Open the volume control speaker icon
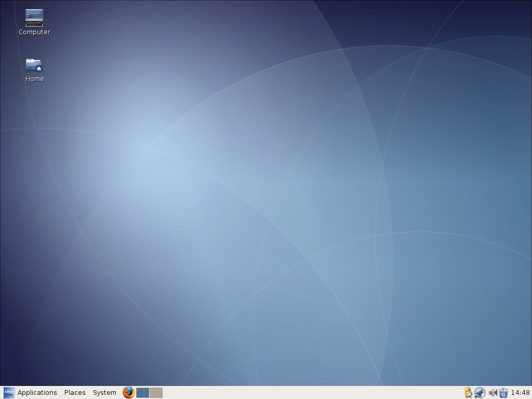Image resolution: width=532 pixels, height=399 pixels. pyautogui.click(x=493, y=393)
